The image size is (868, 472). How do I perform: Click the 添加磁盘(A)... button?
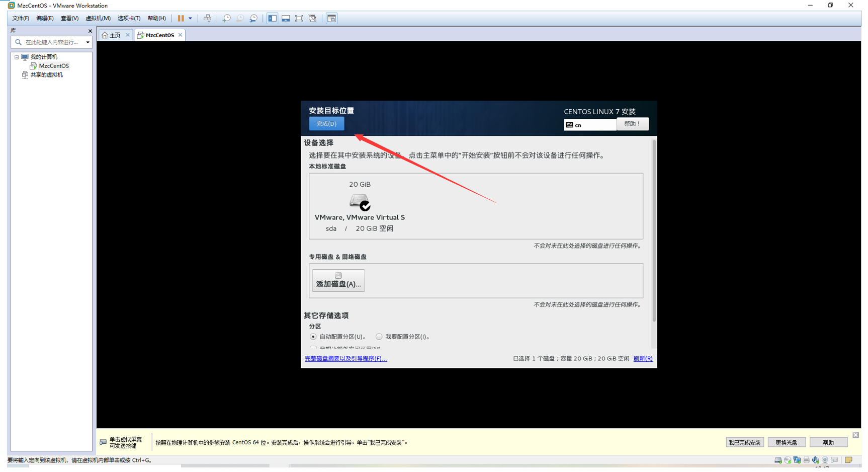point(338,280)
